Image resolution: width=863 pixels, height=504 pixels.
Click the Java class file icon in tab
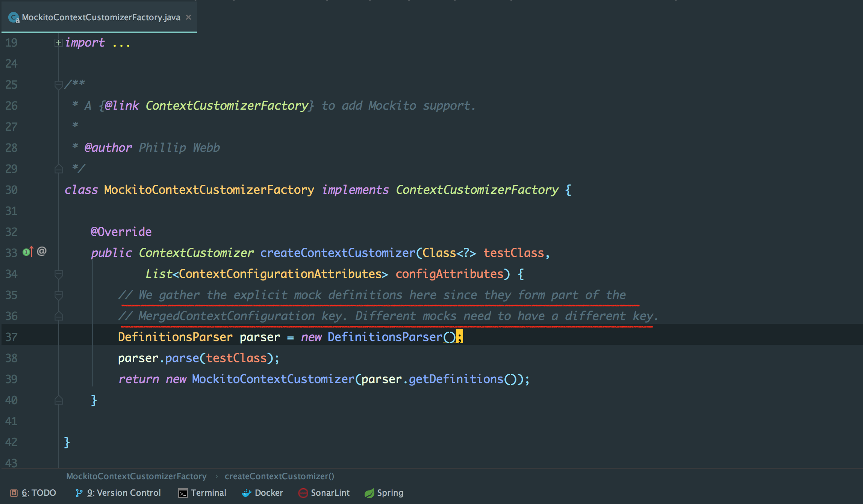coord(14,18)
